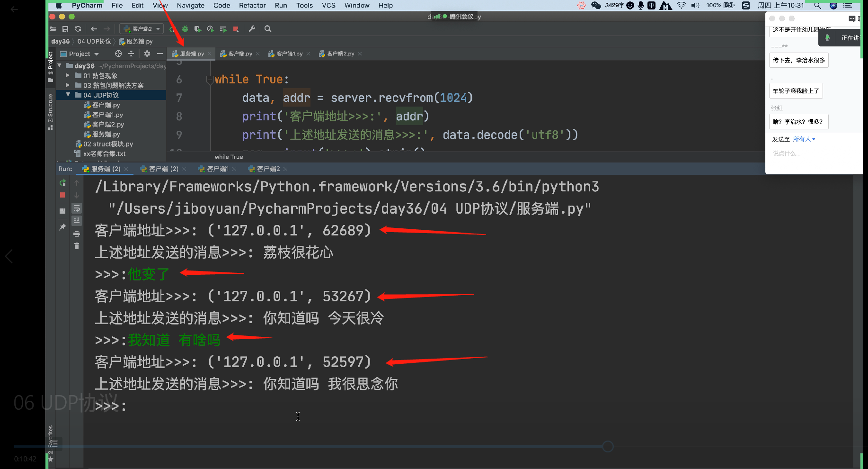
Task: Click the Concurrency Diagram run icon
Action: tap(223, 29)
